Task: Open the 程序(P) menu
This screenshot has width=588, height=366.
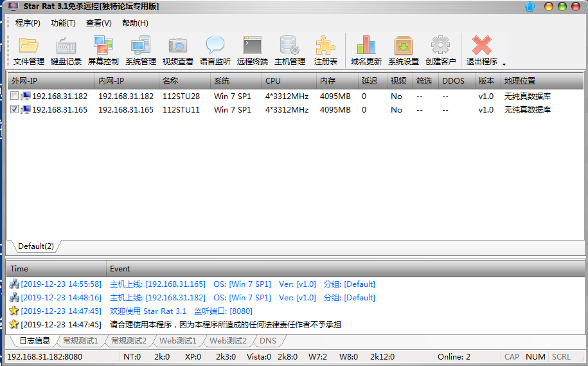Action: (x=28, y=23)
